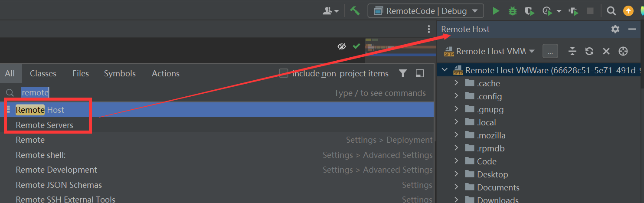Start debugging with the green bug icon
The width and height of the screenshot is (644, 203).
tap(512, 11)
